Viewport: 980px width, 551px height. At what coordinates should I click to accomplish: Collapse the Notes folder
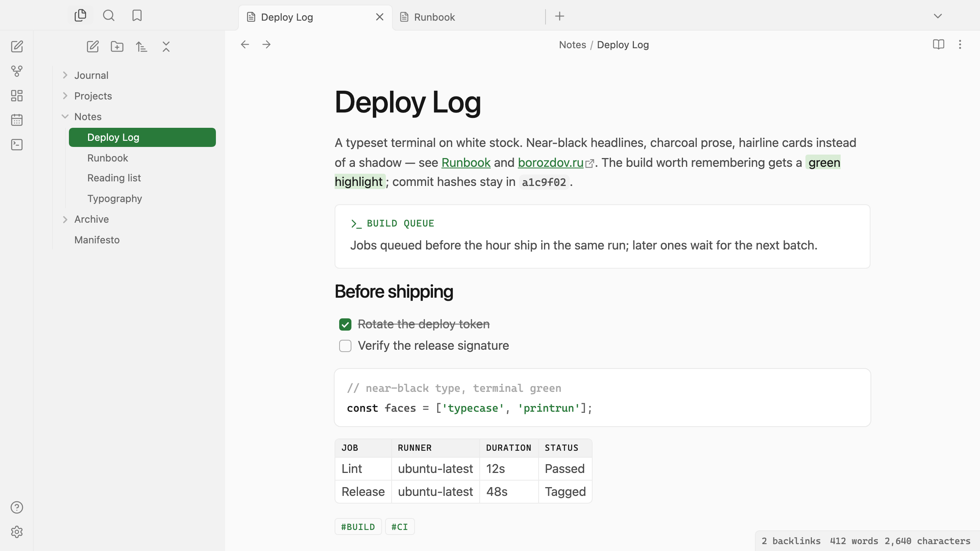[x=65, y=117]
